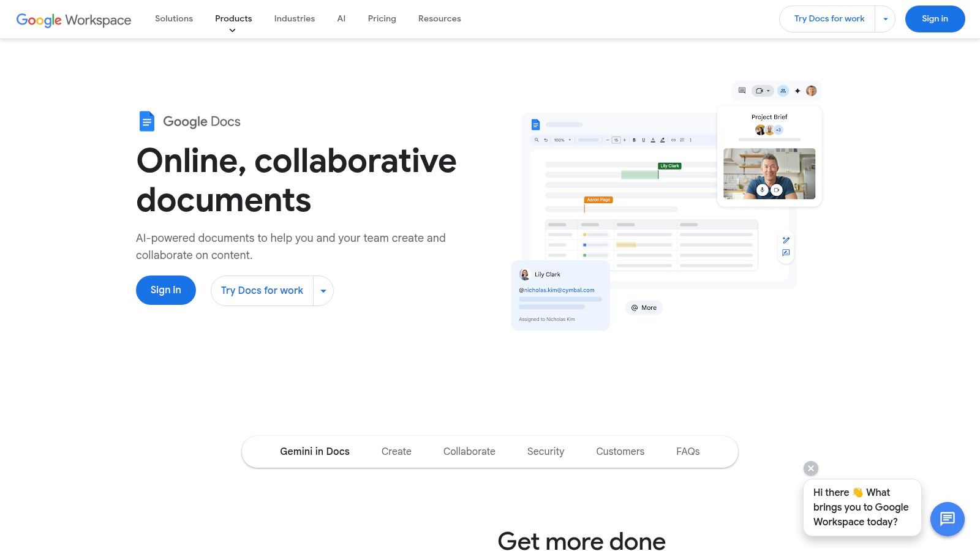Screen dimensions: 980x551
Task: Open the chat bubble in the bottom corner
Action: (x=947, y=519)
